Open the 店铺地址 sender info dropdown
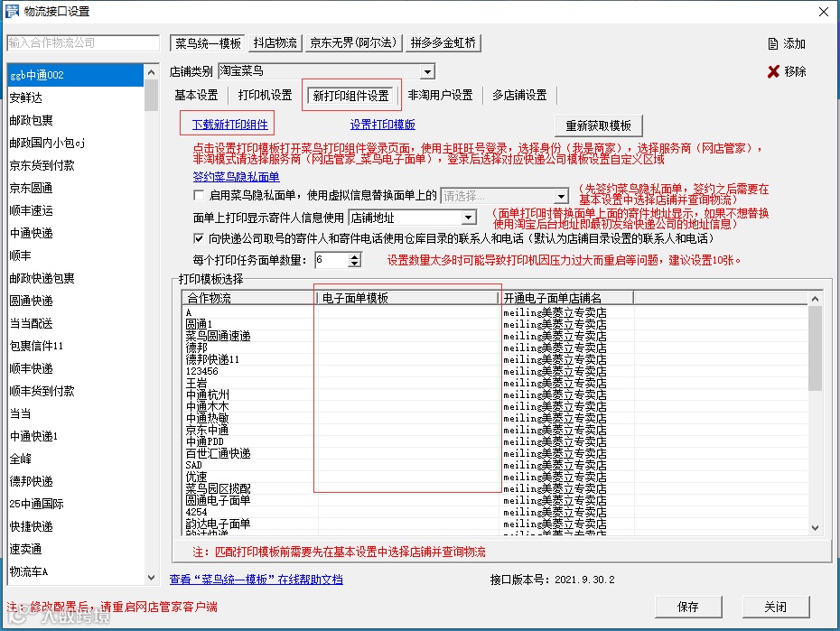The image size is (840, 631). (469, 218)
